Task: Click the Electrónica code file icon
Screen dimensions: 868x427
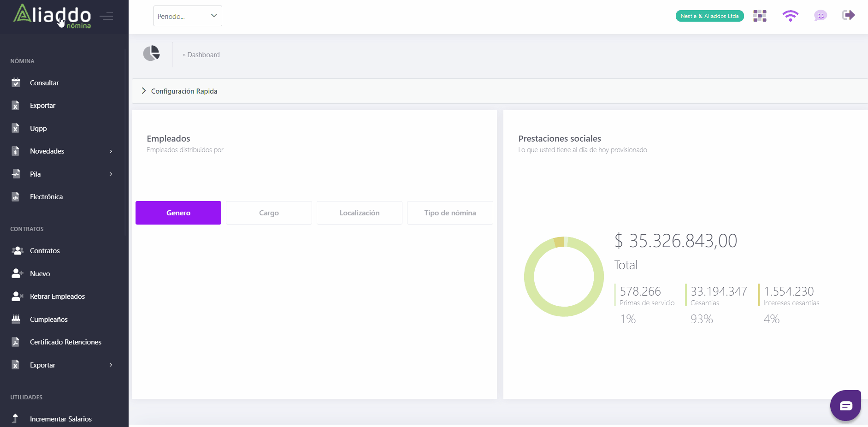Action: 16,196
